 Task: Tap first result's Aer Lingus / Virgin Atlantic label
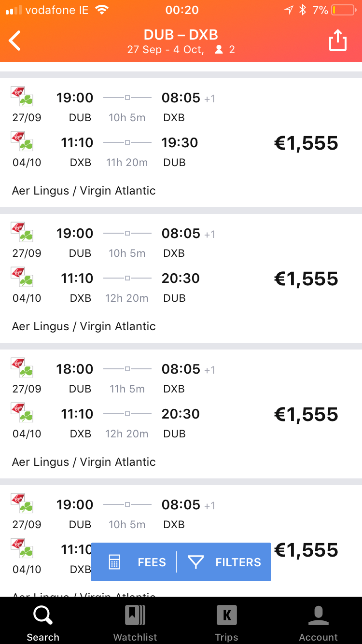[x=84, y=191]
